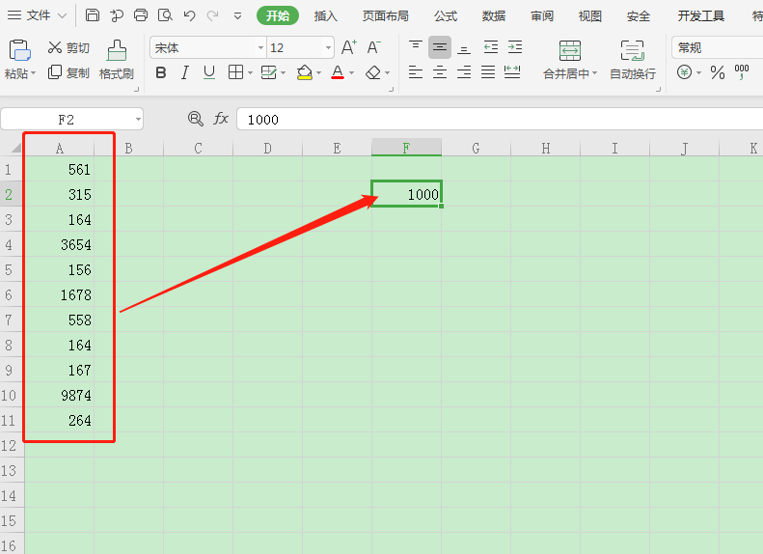Align text left in the cell

[x=416, y=73]
